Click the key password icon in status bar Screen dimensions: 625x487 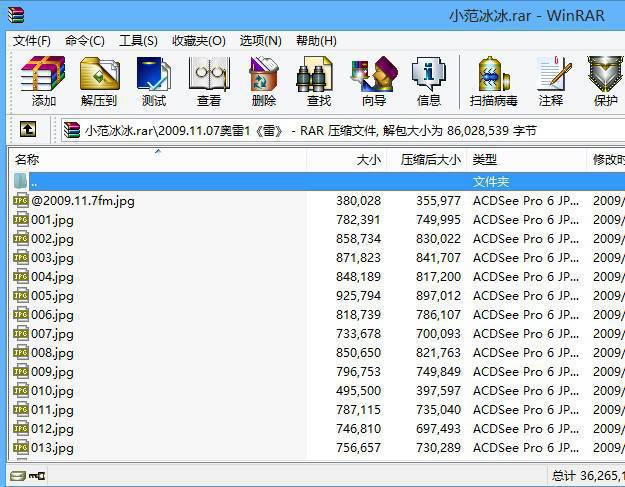(37, 475)
